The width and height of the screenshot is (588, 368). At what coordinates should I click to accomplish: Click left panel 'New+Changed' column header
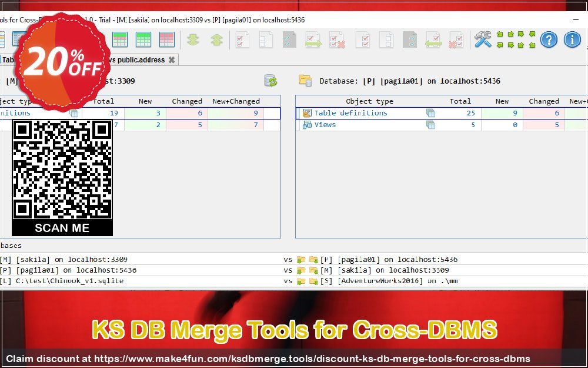[236, 101]
